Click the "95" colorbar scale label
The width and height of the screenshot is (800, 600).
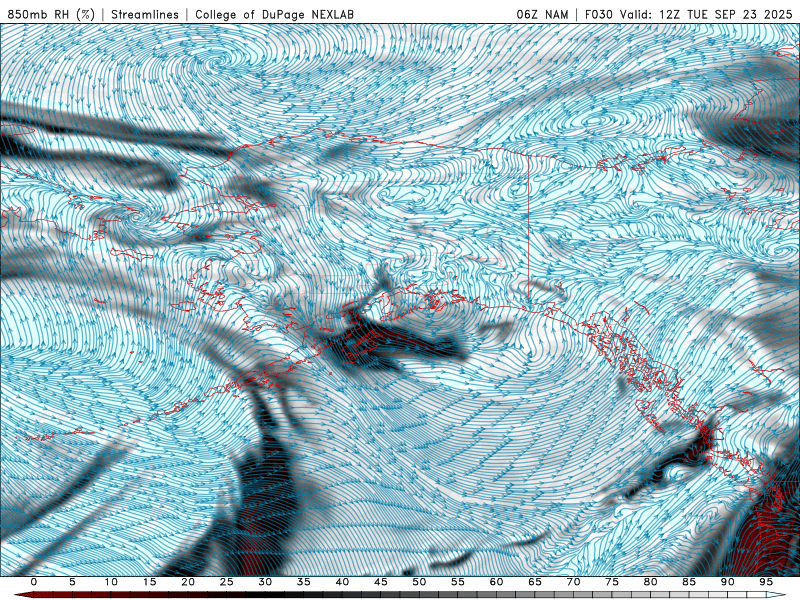tap(766, 582)
